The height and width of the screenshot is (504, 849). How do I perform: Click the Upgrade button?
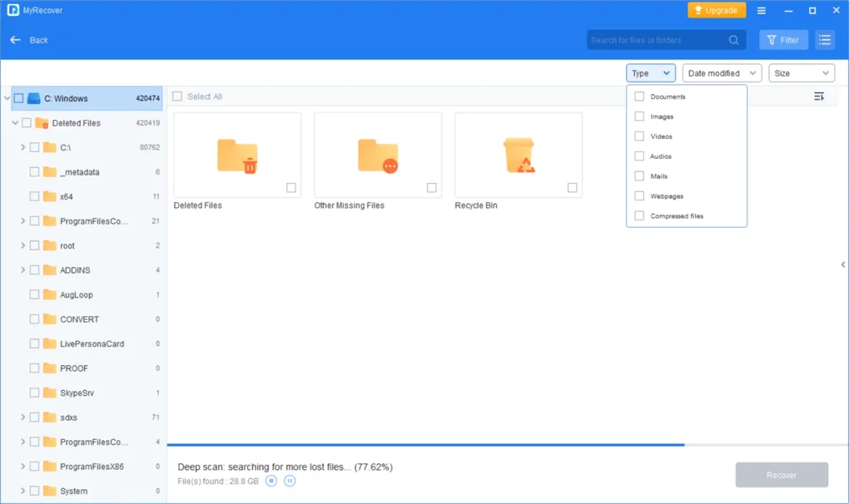point(717,10)
